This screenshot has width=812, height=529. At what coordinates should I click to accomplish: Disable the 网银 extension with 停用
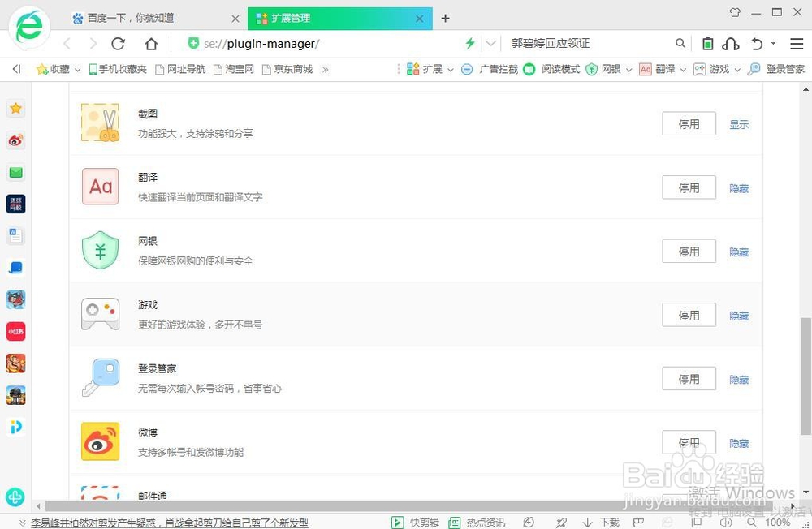[689, 251]
